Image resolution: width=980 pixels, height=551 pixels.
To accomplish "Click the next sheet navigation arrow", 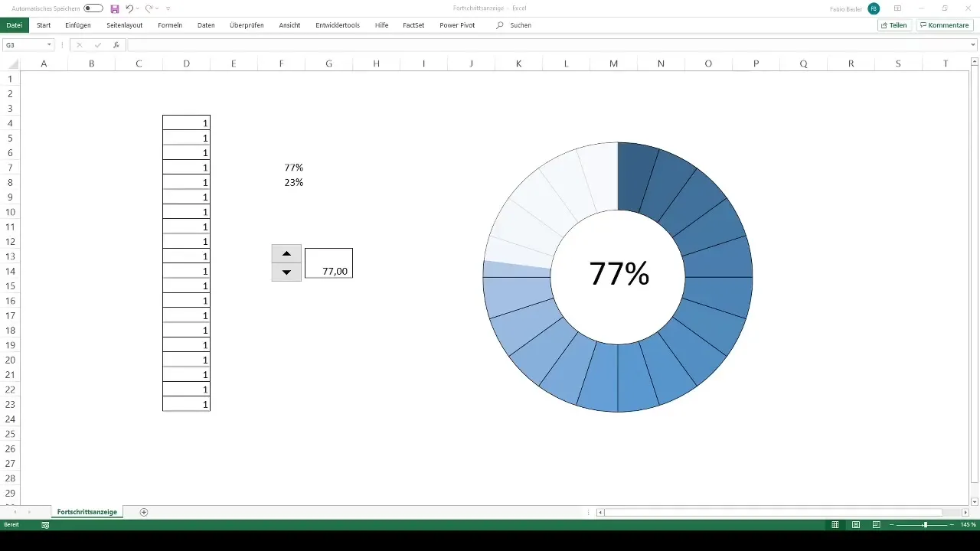I will coord(29,512).
